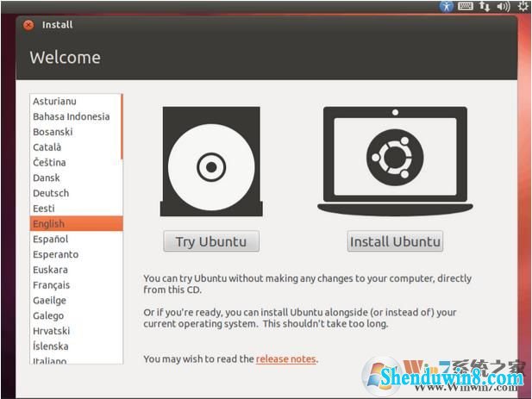Select Čeština language
This screenshot has width=532, height=399.
pos(76,162)
